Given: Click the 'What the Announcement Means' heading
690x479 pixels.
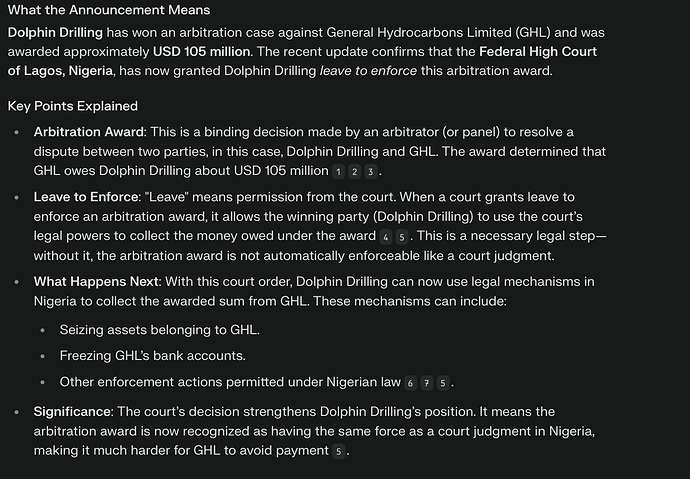Looking at the screenshot, I should point(109,10).
